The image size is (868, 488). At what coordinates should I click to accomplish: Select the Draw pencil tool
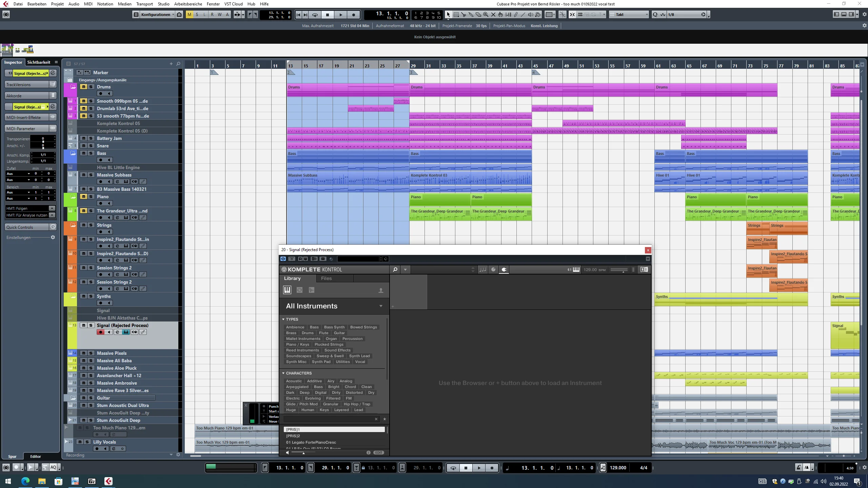(x=516, y=15)
